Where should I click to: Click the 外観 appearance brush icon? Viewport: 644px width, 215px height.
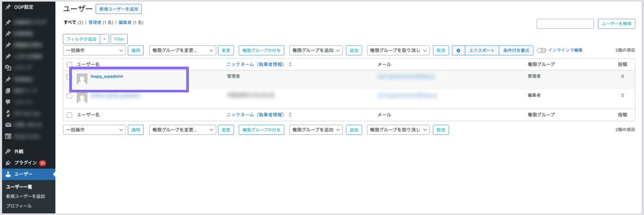coord(8,152)
